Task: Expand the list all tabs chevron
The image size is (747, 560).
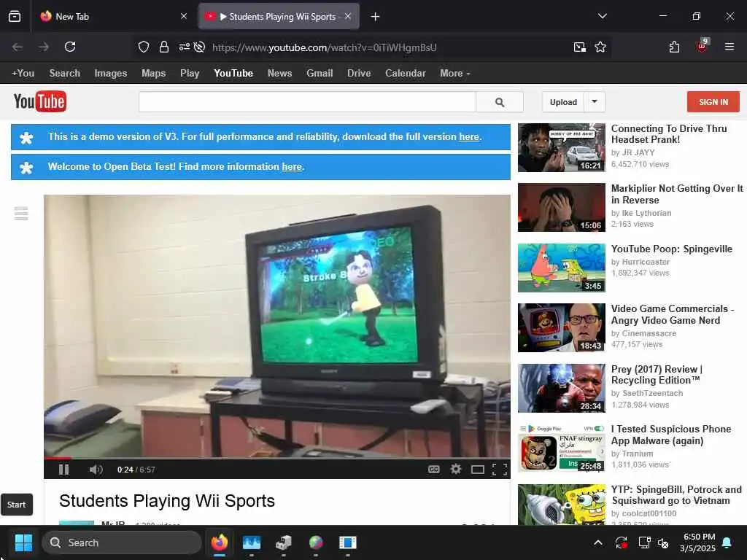Action: click(602, 16)
